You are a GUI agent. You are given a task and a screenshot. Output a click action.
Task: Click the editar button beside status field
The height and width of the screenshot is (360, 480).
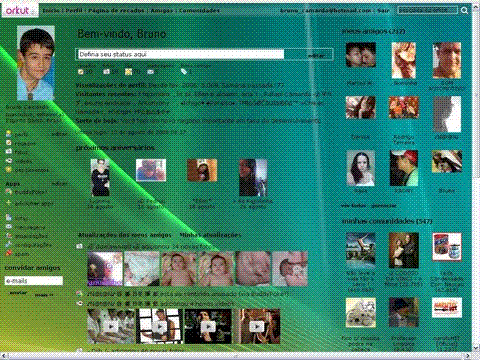pos(316,56)
